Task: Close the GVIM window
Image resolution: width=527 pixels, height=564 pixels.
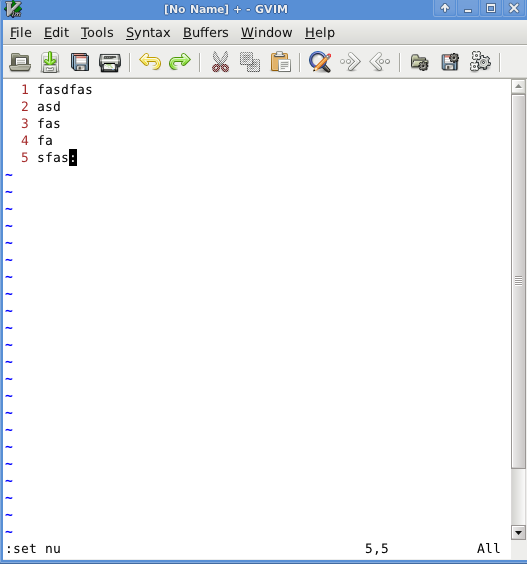Action: coord(514,8)
